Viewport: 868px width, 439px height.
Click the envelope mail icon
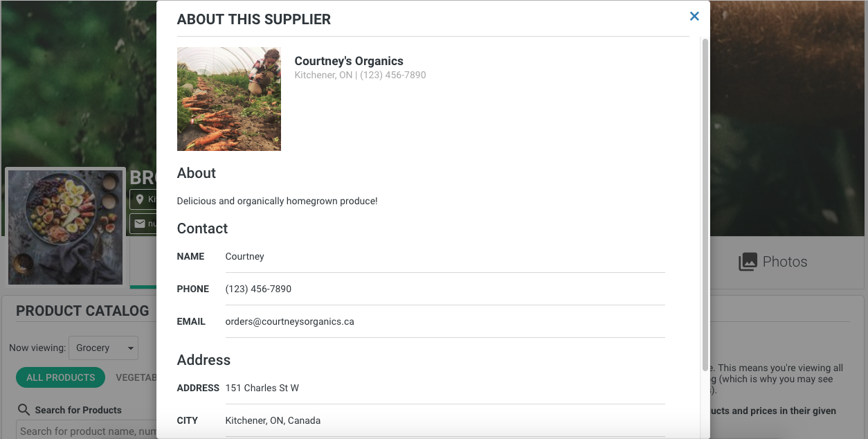pos(140,224)
